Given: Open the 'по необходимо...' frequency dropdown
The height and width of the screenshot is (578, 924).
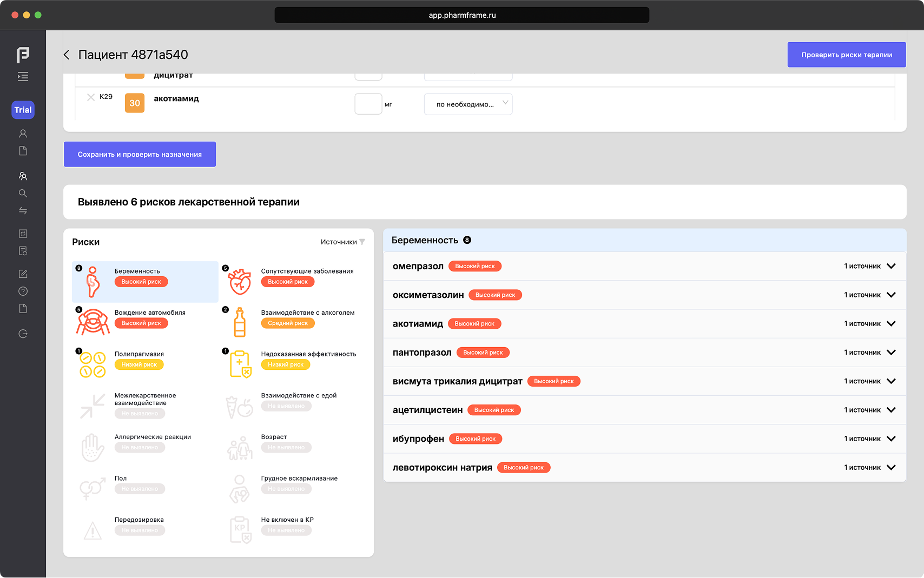Looking at the screenshot, I should click(x=468, y=104).
